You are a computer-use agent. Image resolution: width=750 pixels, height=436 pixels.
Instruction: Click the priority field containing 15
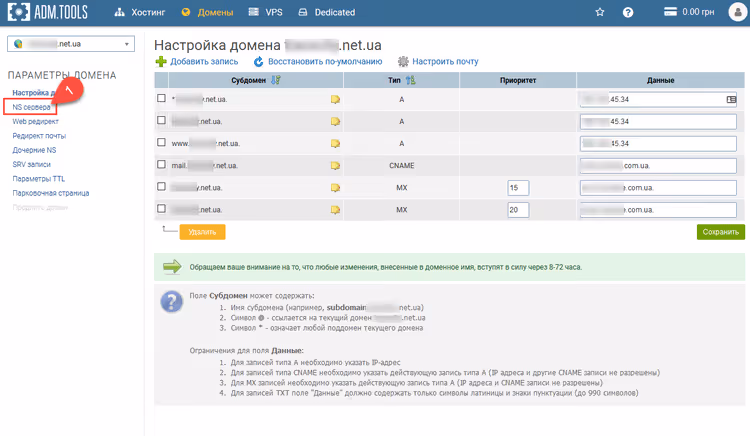click(x=518, y=188)
